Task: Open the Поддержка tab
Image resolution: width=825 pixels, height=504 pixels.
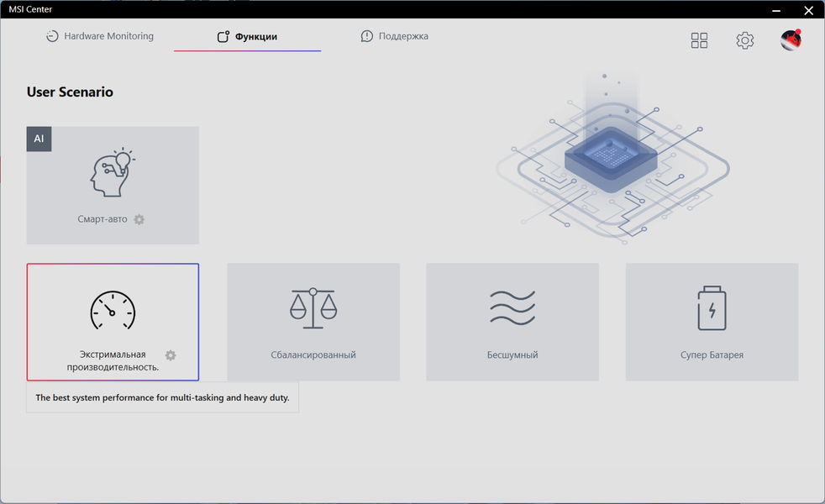Action: pyautogui.click(x=395, y=36)
